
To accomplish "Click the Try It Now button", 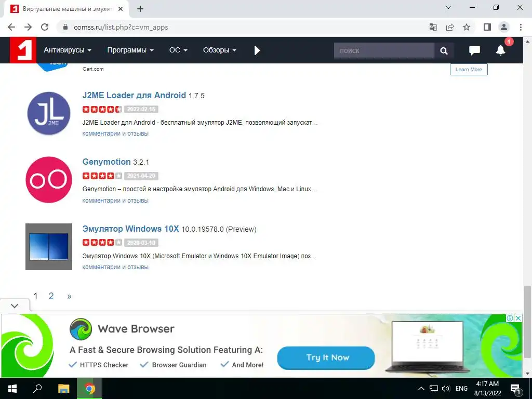I will coord(326,357).
